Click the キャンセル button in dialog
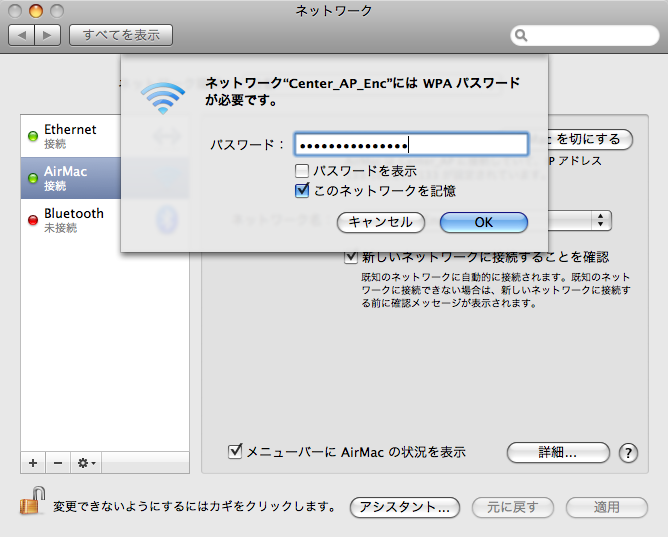This screenshot has width=668, height=537. [x=381, y=222]
